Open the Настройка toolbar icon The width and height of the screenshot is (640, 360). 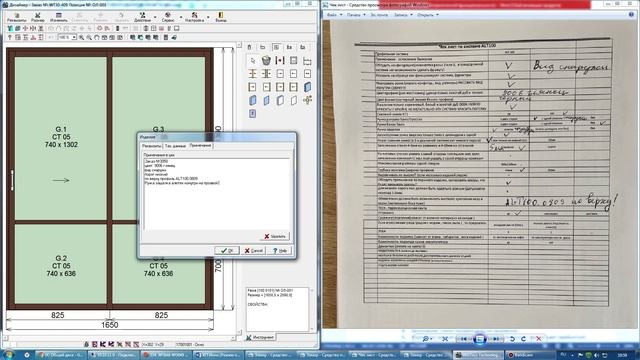click(194, 17)
